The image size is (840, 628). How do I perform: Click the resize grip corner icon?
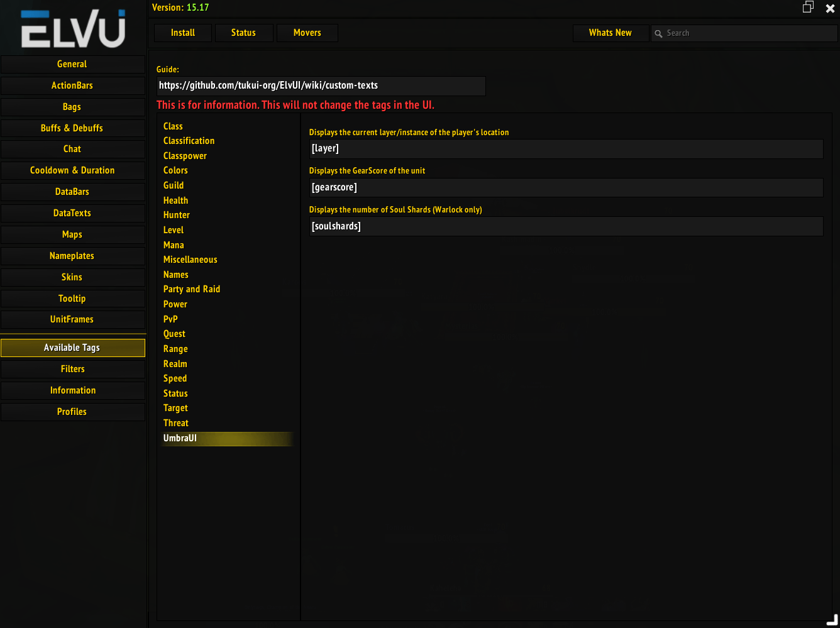[x=832, y=620]
